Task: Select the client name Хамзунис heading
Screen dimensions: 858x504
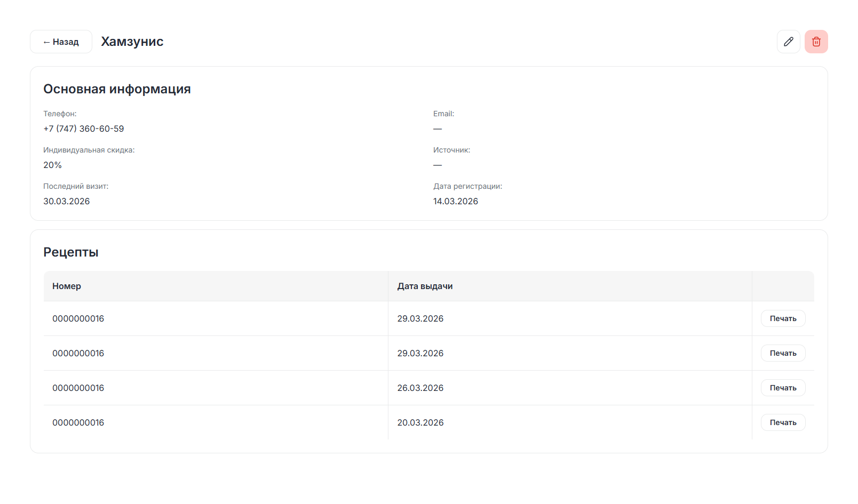Action: point(132,42)
